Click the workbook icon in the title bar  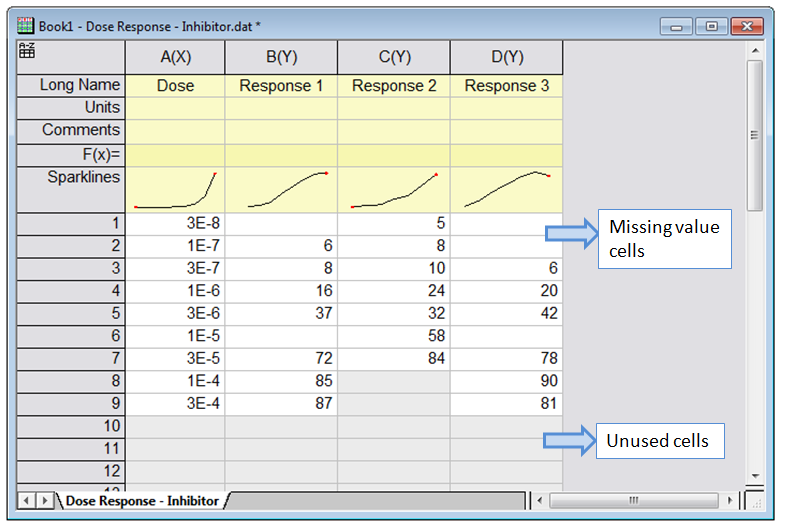tap(27, 26)
